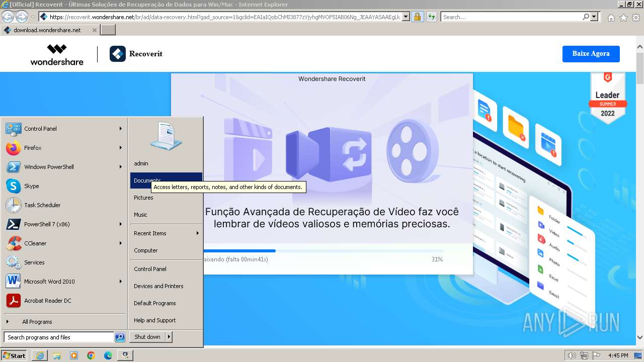644x362 pixels.
Task: Open the Shut down options arrow
Action: 169,337
